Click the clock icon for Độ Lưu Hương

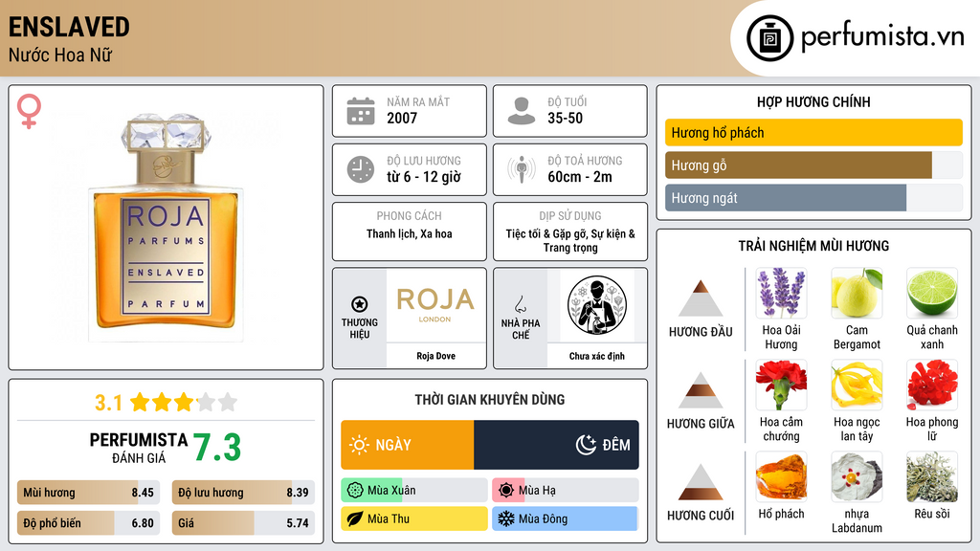coord(361,169)
